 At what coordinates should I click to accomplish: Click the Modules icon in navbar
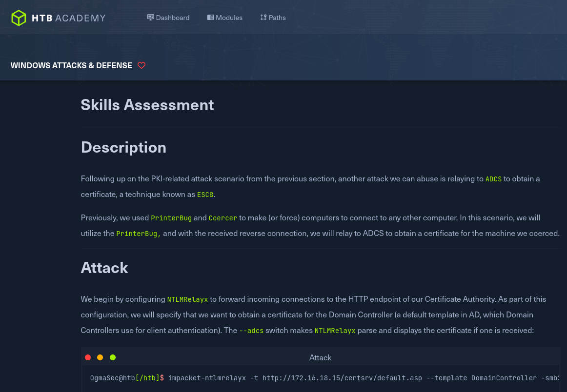(210, 18)
